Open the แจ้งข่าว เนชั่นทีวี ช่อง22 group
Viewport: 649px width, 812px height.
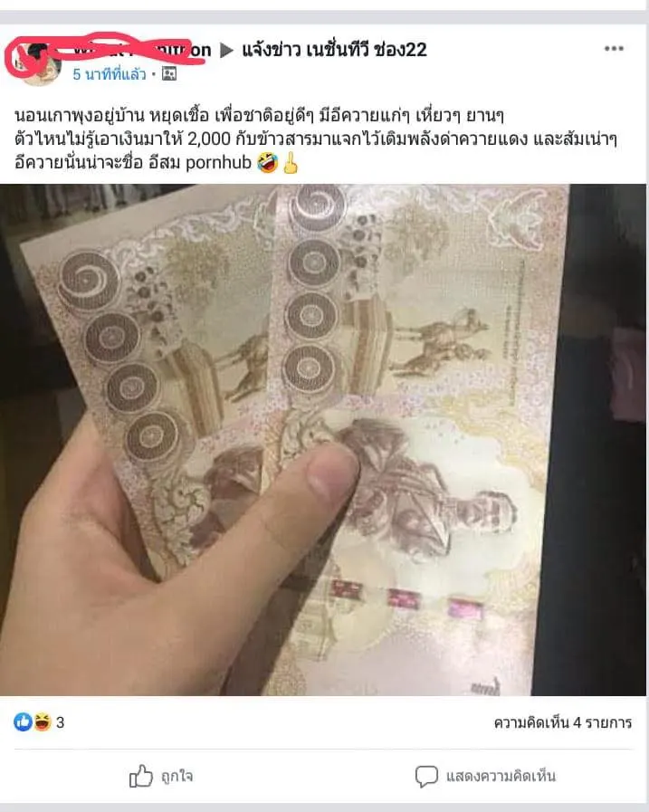pos(334,50)
